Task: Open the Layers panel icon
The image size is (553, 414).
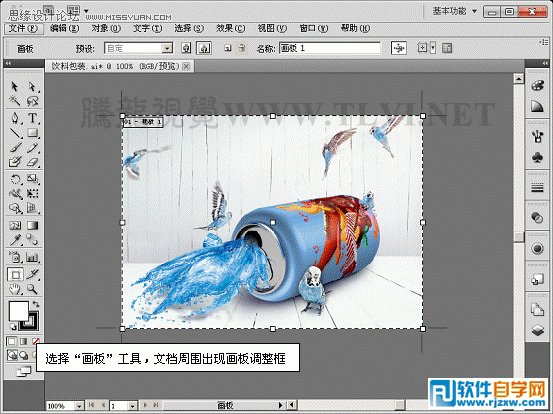Action: click(x=537, y=330)
